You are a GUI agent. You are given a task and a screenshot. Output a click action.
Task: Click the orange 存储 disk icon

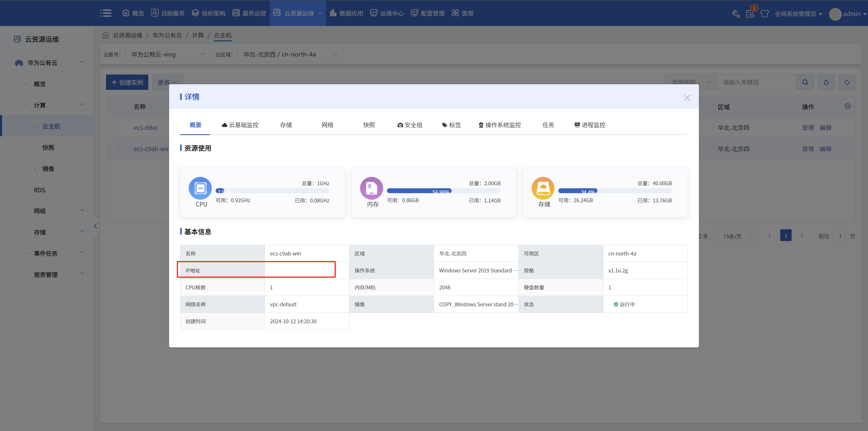point(543,188)
